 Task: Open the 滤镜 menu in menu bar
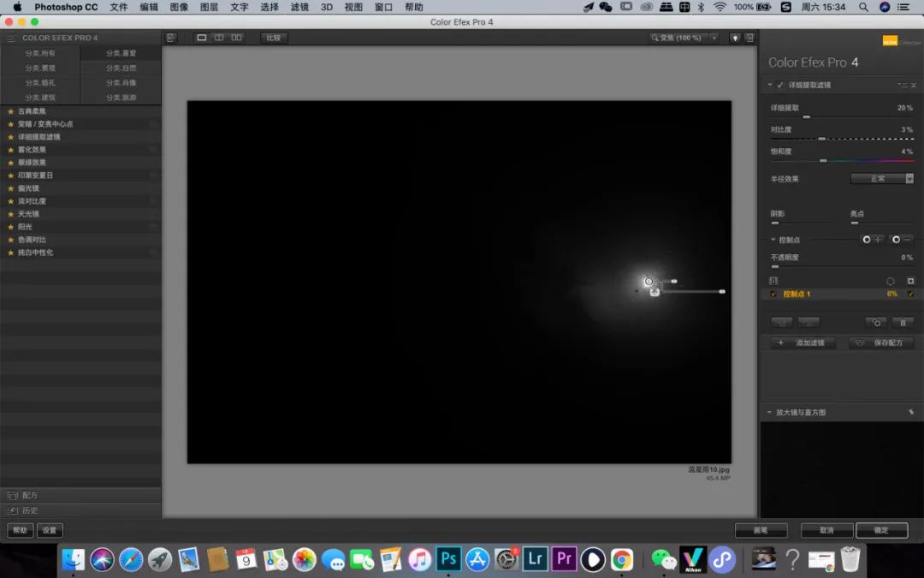click(x=299, y=7)
